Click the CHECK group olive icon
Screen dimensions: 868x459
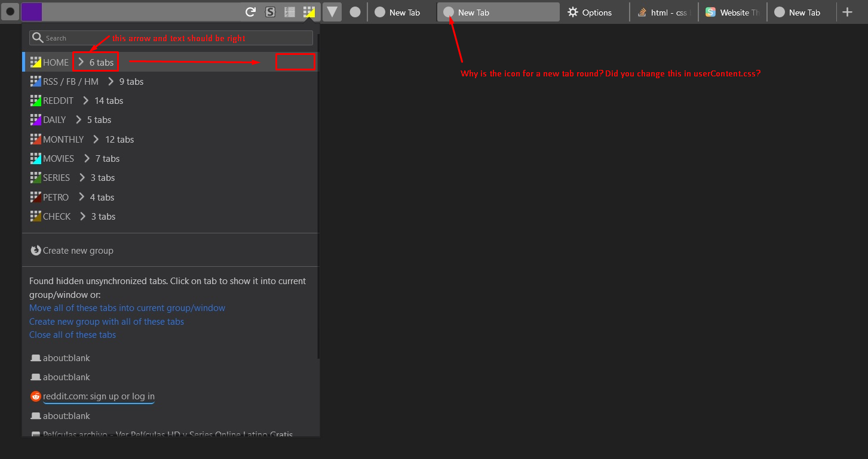coord(36,216)
